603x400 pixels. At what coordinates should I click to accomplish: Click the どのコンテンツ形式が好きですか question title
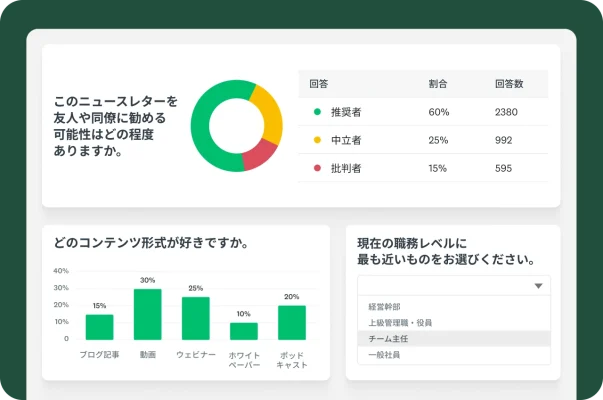(x=152, y=243)
